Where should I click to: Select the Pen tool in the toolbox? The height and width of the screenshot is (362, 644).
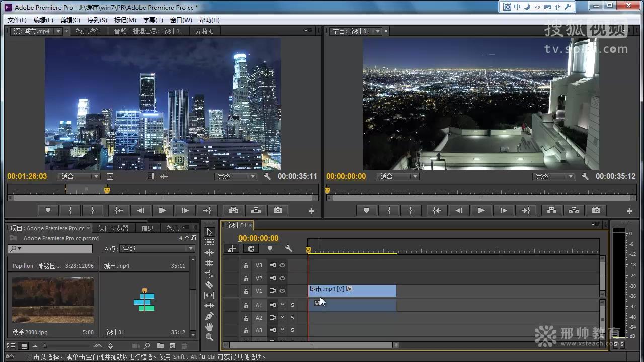210,316
